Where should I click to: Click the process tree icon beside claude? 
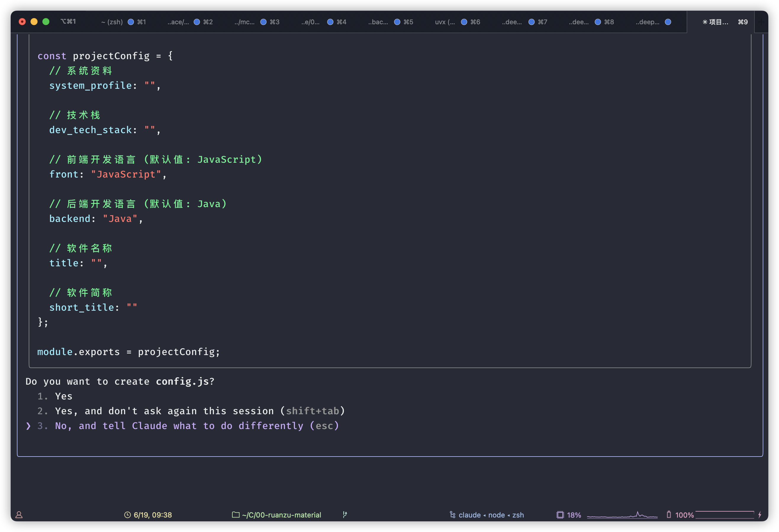[x=452, y=515]
